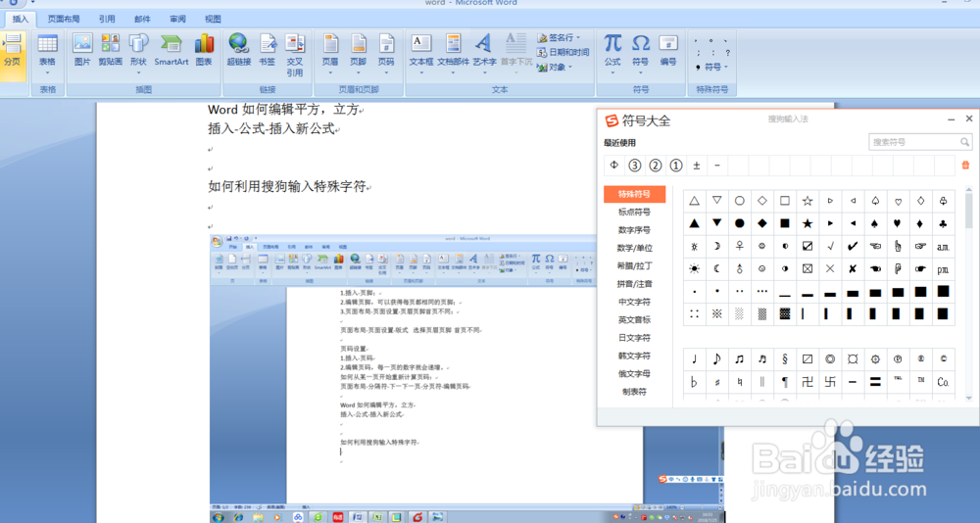Open the 形状 shapes gallery
This screenshot has width=980, height=523.
coord(138,54)
